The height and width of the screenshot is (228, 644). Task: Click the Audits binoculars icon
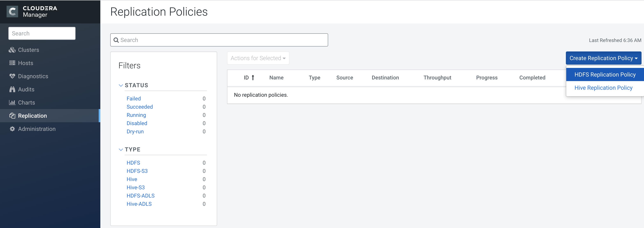pyautogui.click(x=12, y=89)
